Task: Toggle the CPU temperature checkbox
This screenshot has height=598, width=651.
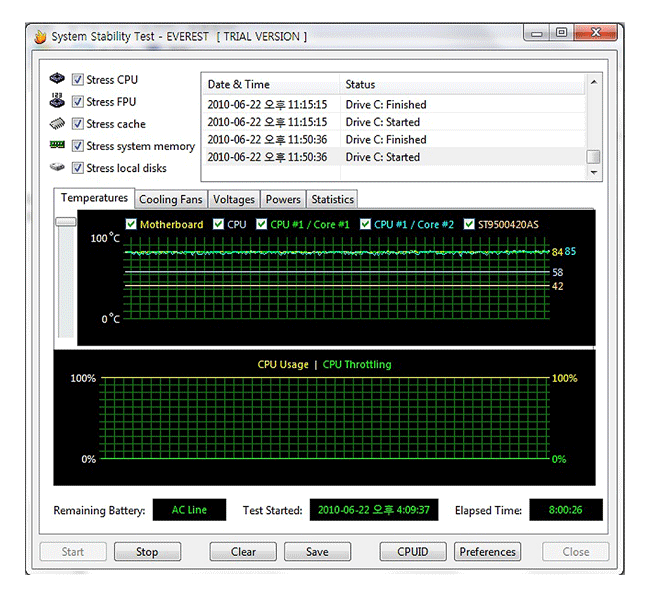Action: pyautogui.click(x=218, y=224)
